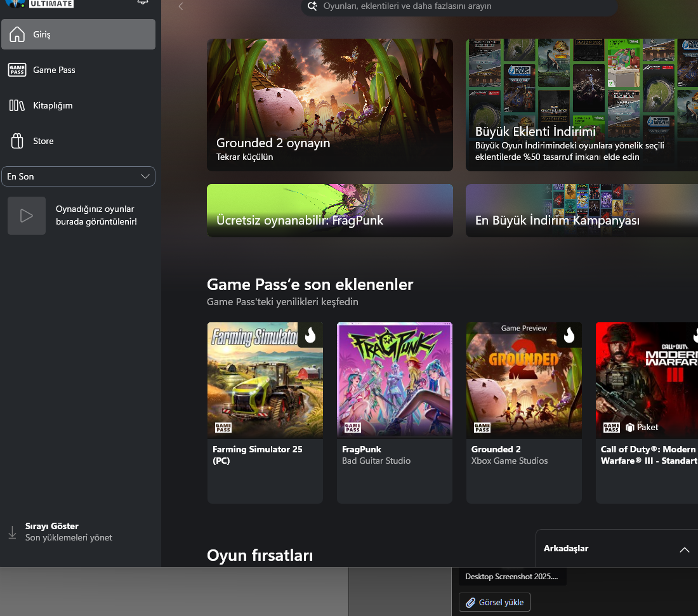This screenshot has width=698, height=616.
Task: Click the search field for games
Action: [459, 6]
